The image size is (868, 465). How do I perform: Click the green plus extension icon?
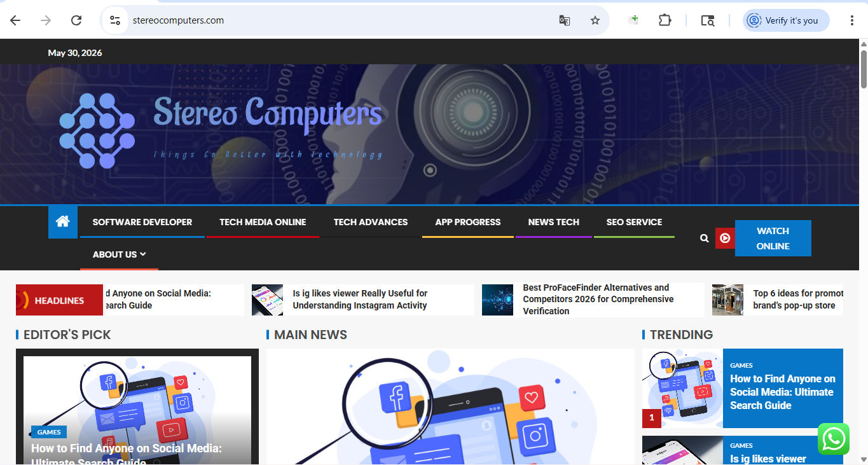(x=633, y=20)
